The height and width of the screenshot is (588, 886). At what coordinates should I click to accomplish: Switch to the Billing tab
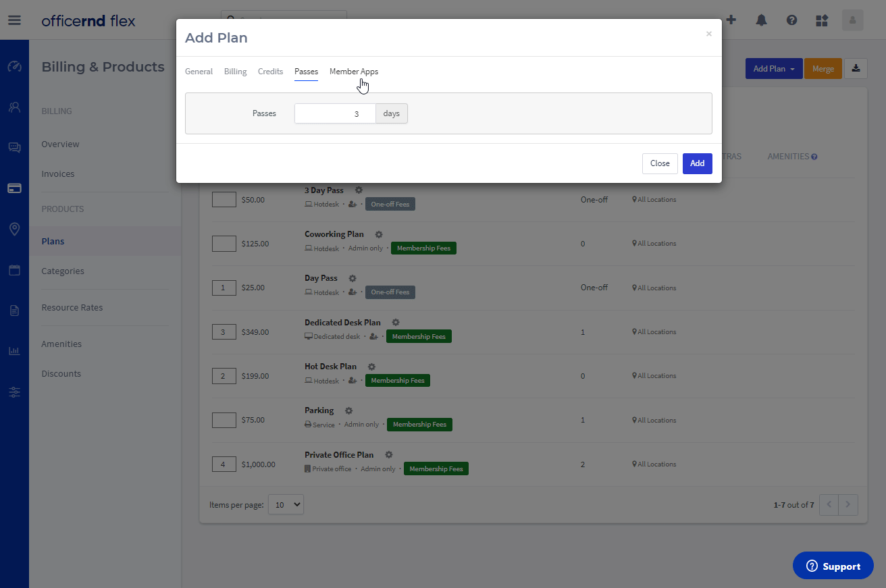(236, 72)
